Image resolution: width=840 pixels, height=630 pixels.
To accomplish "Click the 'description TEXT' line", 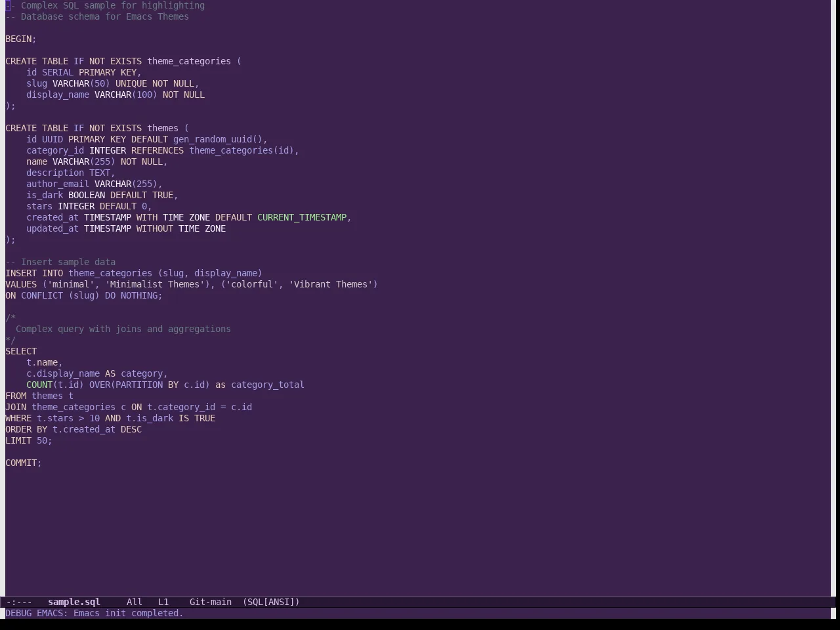I will tap(71, 173).
